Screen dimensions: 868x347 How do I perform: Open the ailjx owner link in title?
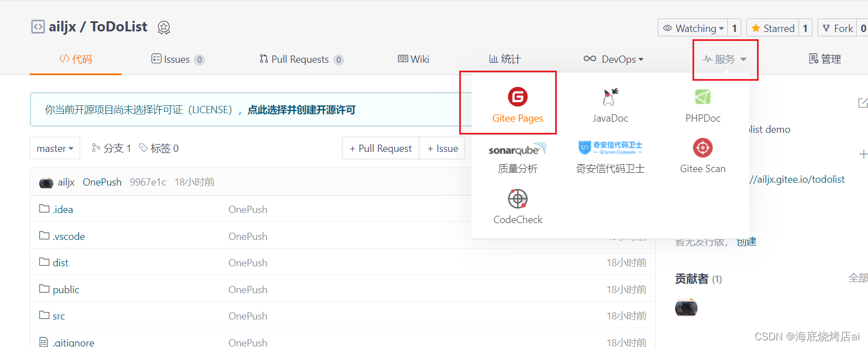62,26
